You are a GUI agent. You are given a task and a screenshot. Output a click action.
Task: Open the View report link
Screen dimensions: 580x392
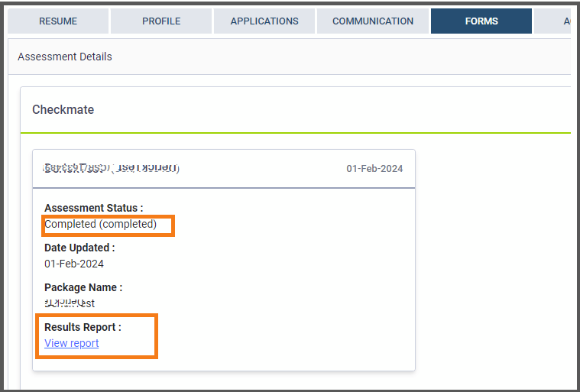coord(71,343)
